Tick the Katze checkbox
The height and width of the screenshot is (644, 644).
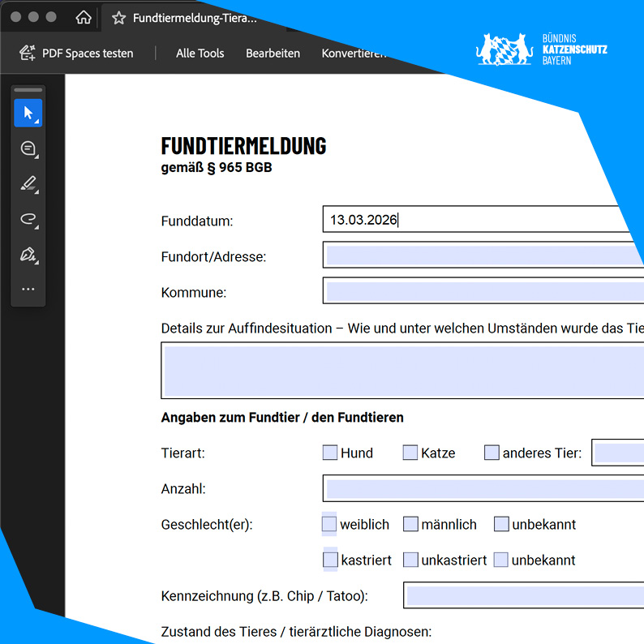point(410,453)
